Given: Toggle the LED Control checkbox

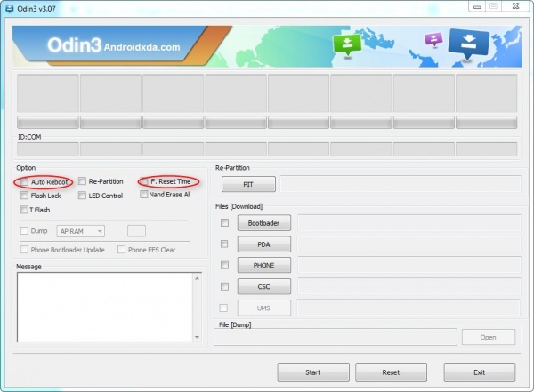Looking at the screenshot, I should click(82, 196).
